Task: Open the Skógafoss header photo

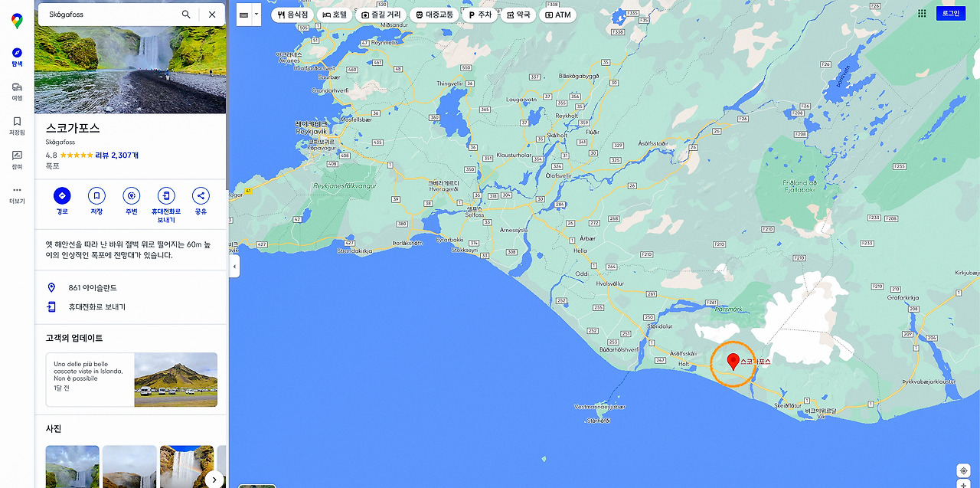Action: click(131, 70)
